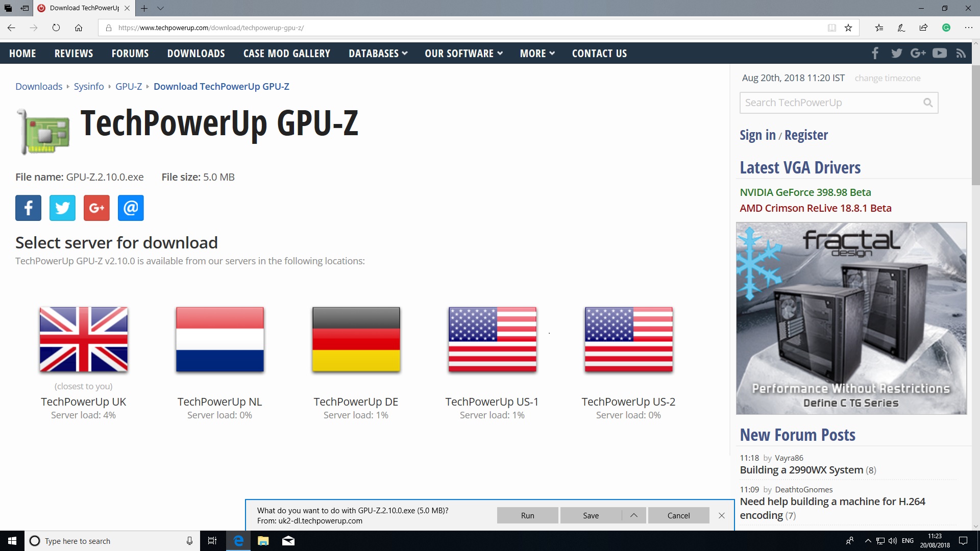The image size is (980, 551).
Task: Add page to favorites star icon
Action: (x=848, y=28)
